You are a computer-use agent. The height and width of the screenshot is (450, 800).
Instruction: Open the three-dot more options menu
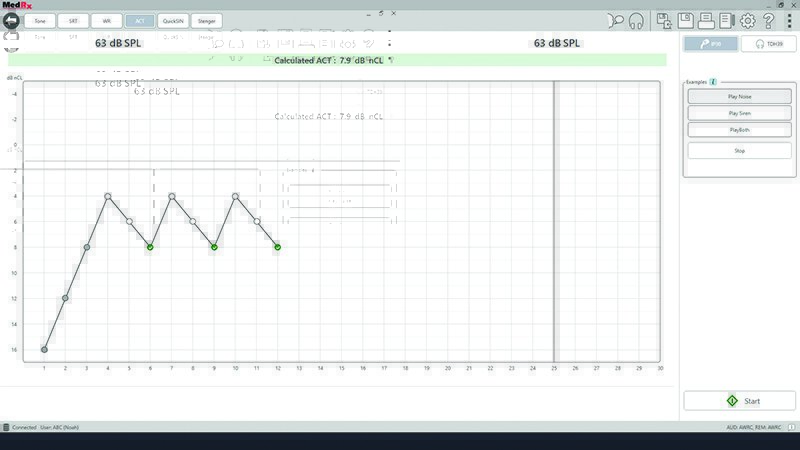789,21
